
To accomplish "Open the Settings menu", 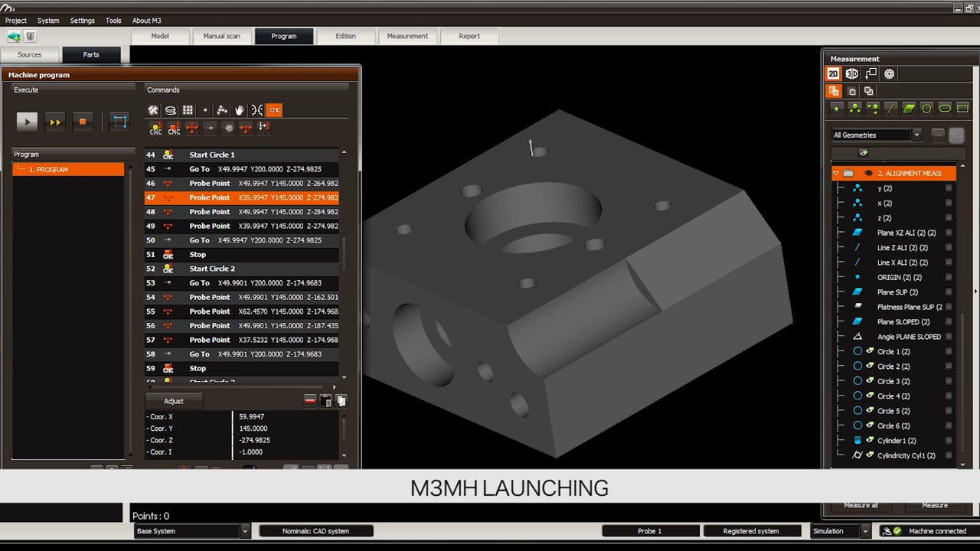I will coord(83,21).
